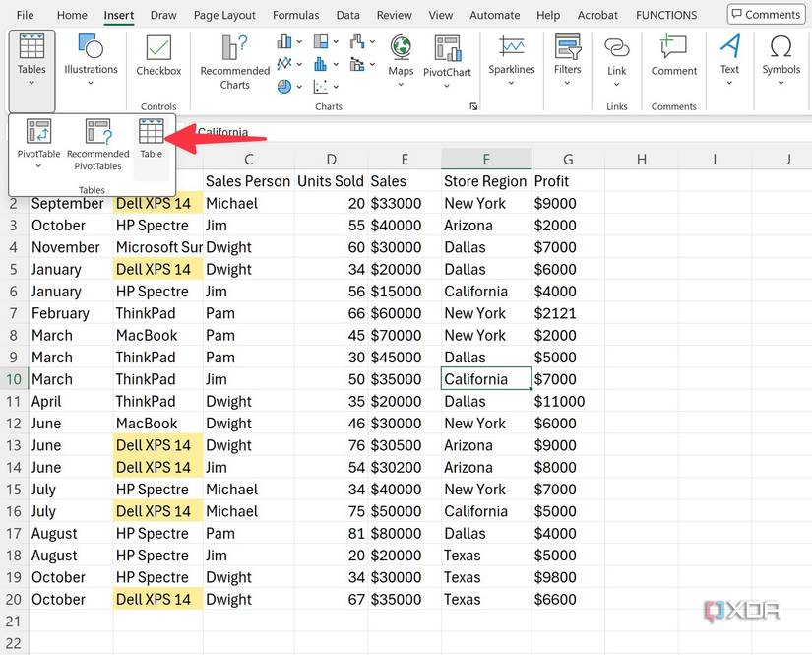Select the cell containing California in column F
The width and height of the screenshot is (812, 655).
click(x=485, y=379)
